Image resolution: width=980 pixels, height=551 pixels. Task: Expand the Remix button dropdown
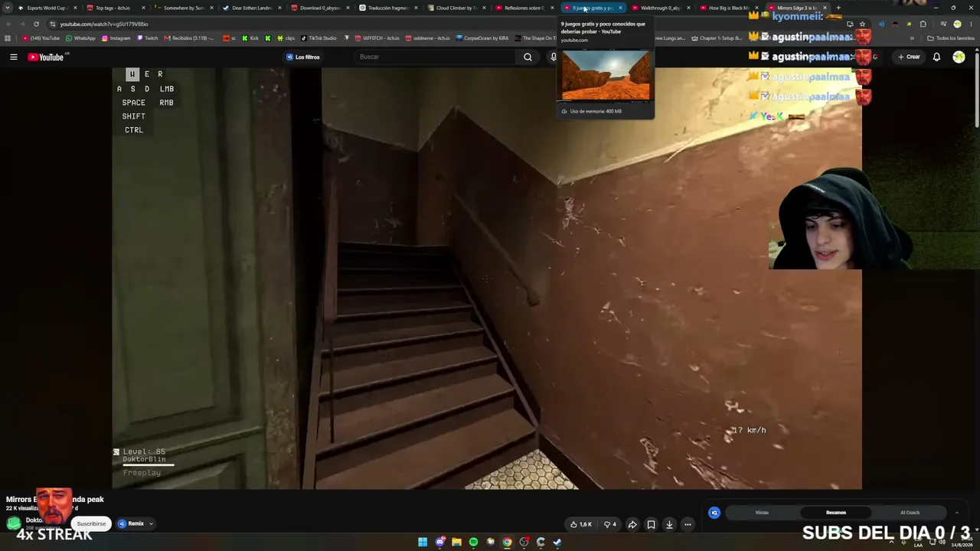[151, 524]
